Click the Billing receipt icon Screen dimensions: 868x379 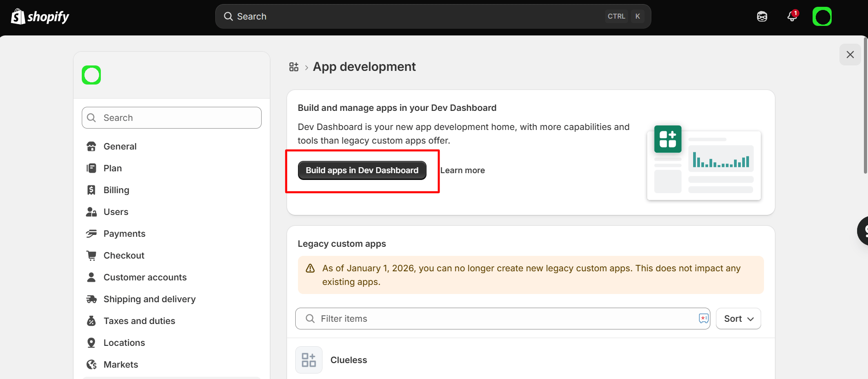(x=91, y=190)
